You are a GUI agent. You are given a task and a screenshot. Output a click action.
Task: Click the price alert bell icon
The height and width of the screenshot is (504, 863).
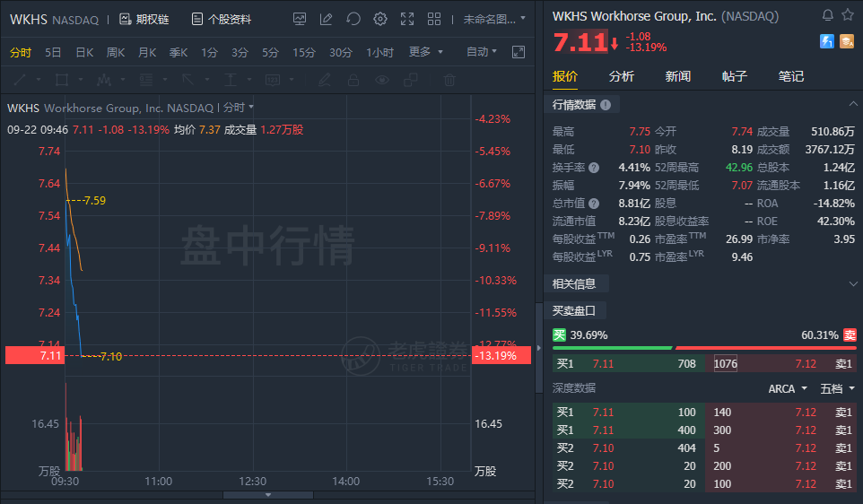827,15
